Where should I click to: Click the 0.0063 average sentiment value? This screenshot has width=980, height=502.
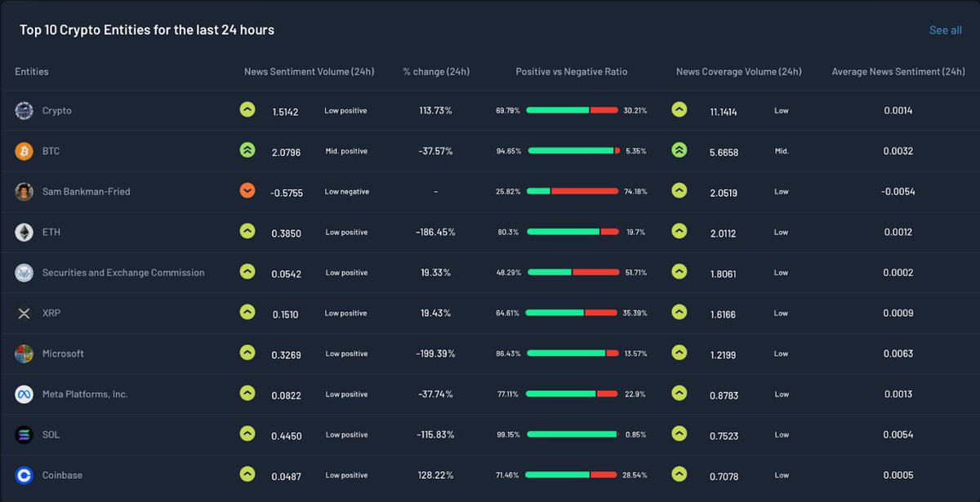898,353
